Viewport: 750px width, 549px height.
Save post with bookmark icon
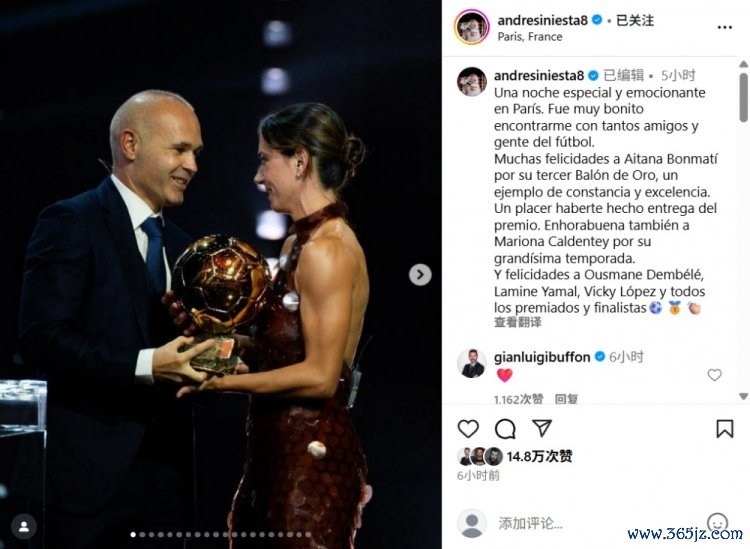click(x=724, y=428)
